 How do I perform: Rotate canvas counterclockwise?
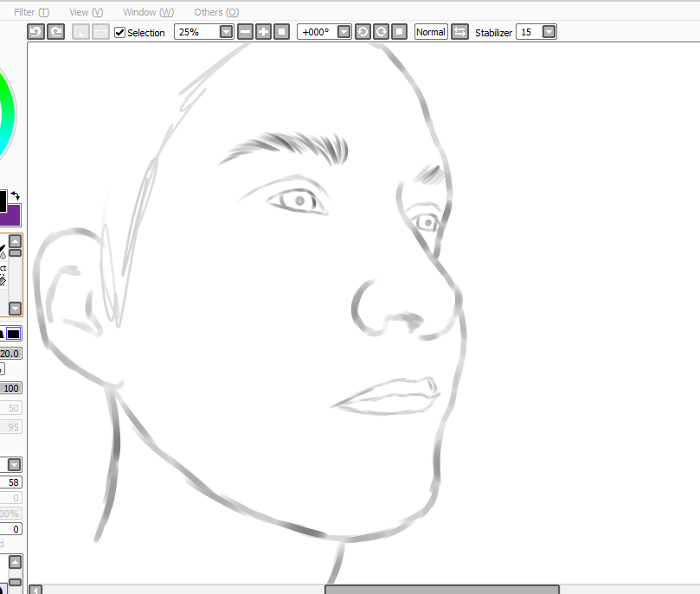(x=363, y=32)
